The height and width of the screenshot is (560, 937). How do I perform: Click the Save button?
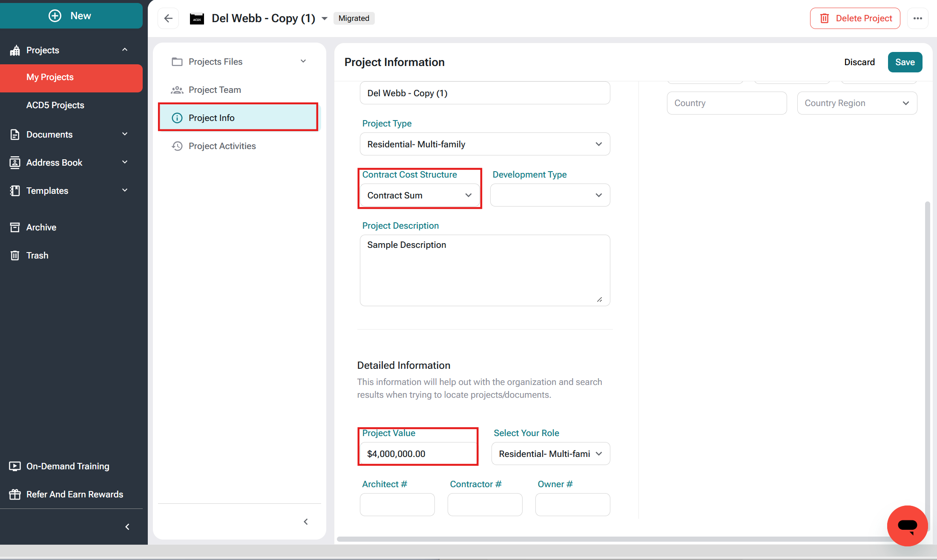click(905, 62)
